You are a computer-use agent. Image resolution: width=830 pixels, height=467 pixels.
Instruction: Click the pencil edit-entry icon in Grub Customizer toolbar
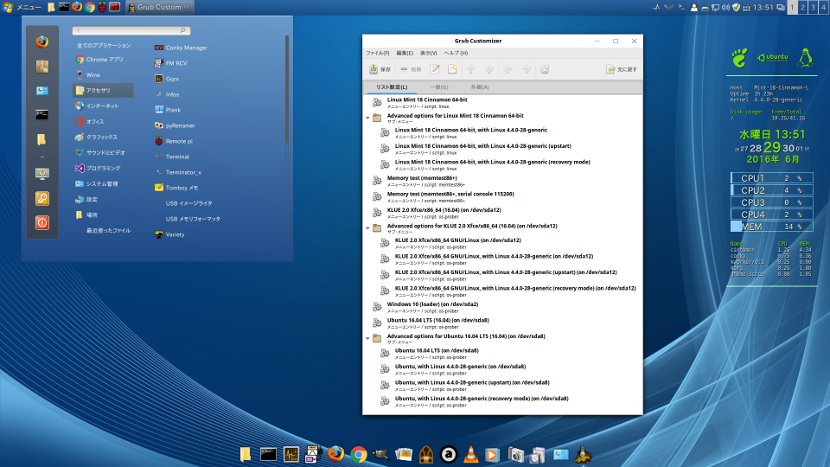(x=435, y=69)
